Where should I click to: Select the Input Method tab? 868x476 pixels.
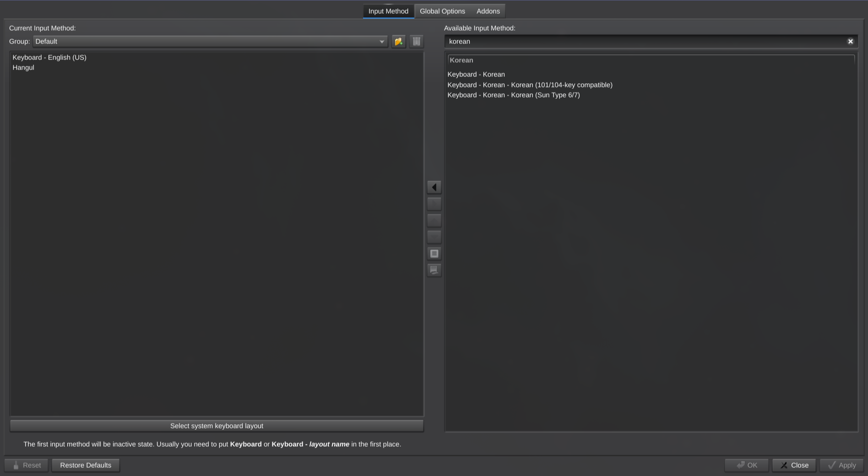pos(388,11)
